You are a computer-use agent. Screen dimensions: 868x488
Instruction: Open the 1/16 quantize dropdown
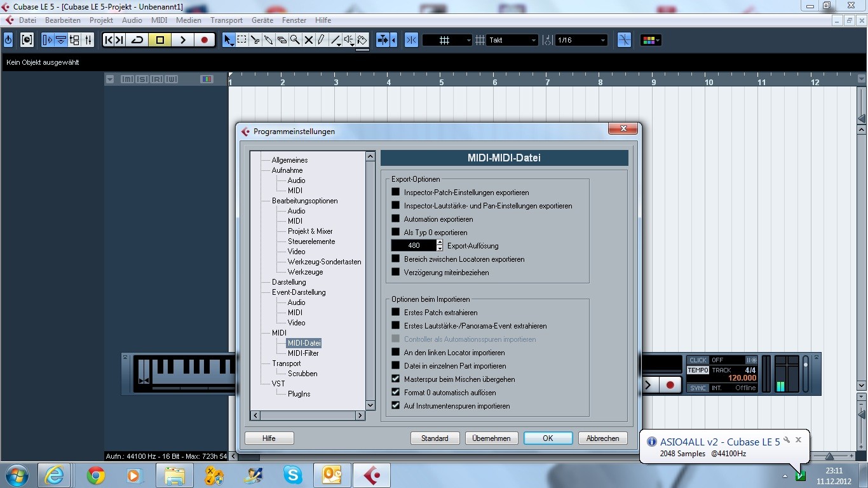(x=581, y=40)
